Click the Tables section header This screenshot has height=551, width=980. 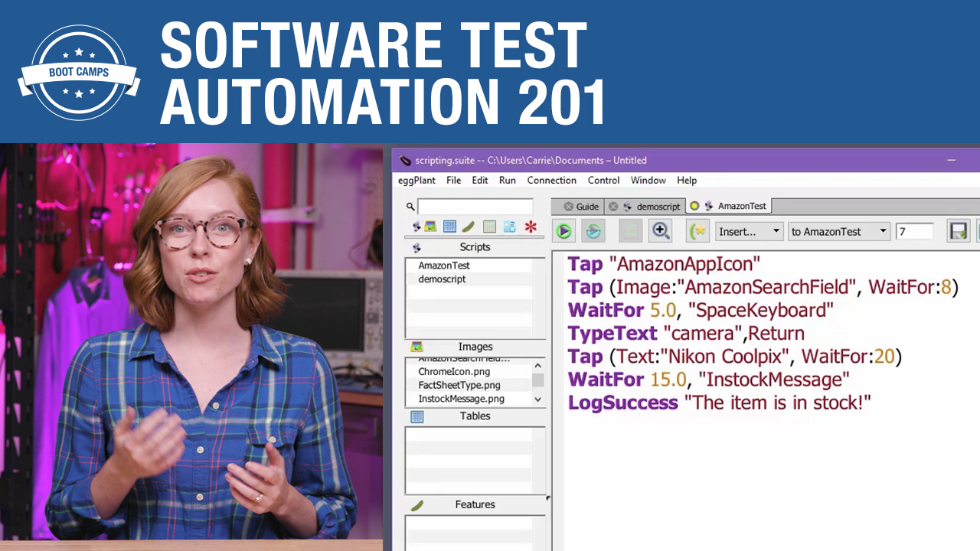(475, 416)
